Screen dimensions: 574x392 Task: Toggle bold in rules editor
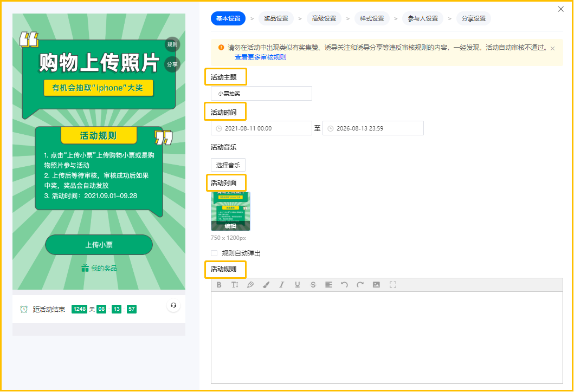pos(219,285)
